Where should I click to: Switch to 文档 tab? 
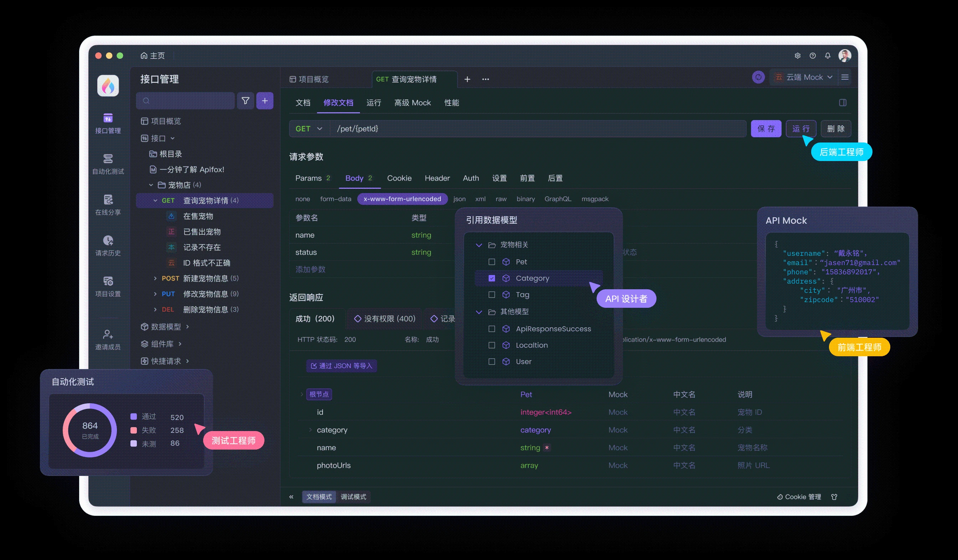(303, 103)
